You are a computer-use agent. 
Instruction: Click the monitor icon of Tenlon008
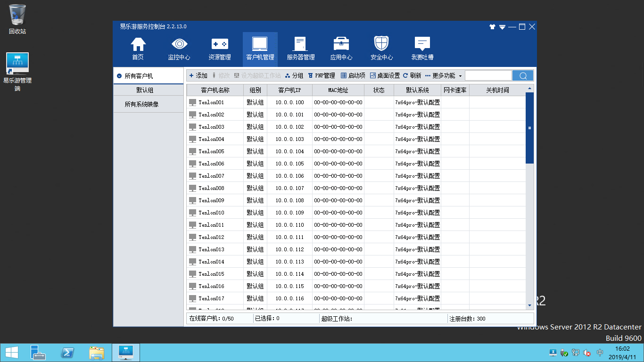coord(192,188)
